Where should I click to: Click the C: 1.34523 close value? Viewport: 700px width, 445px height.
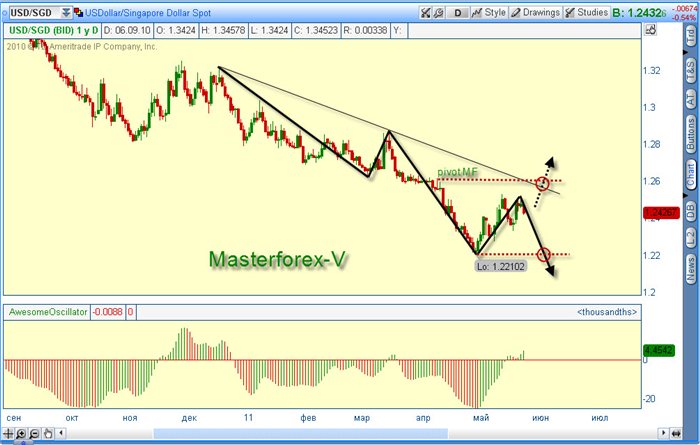316,30
